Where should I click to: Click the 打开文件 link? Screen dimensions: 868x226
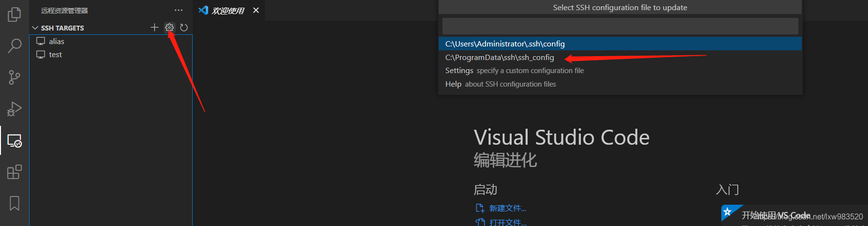[508, 222]
